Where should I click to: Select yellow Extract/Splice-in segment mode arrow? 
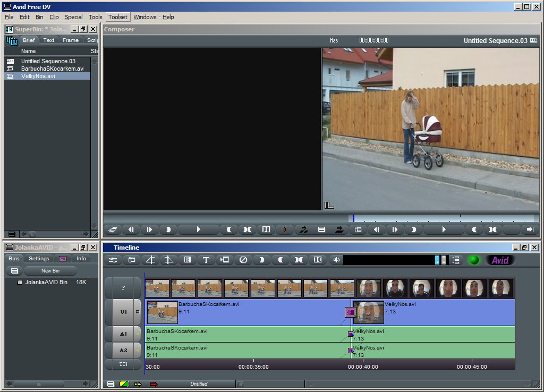click(x=138, y=384)
